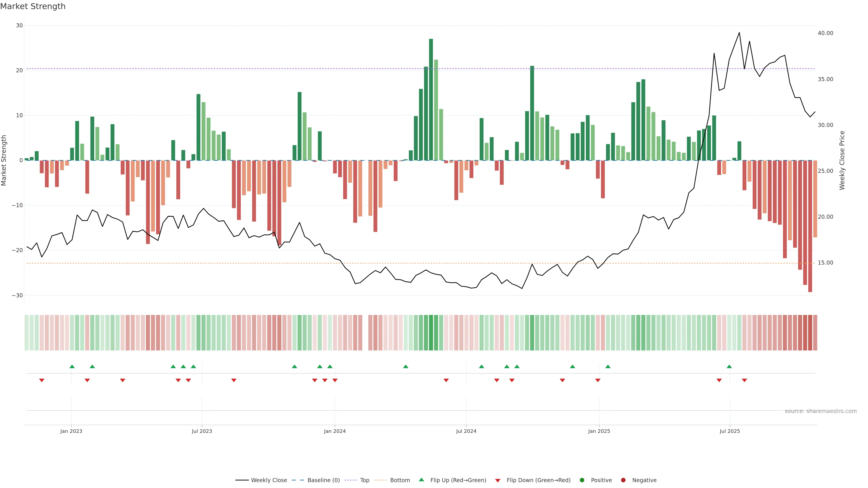Click the Jul 2025 x-axis label
Screen dimensions: 868x488
729,431
